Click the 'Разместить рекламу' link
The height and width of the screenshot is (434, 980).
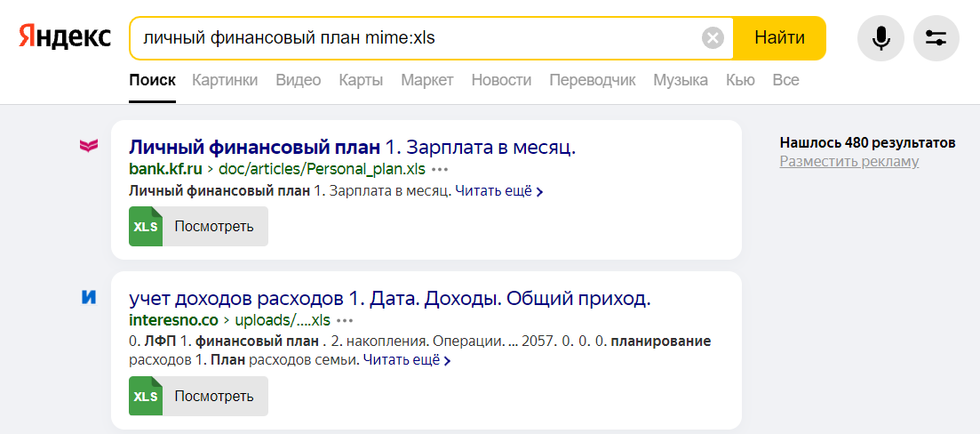point(849,162)
